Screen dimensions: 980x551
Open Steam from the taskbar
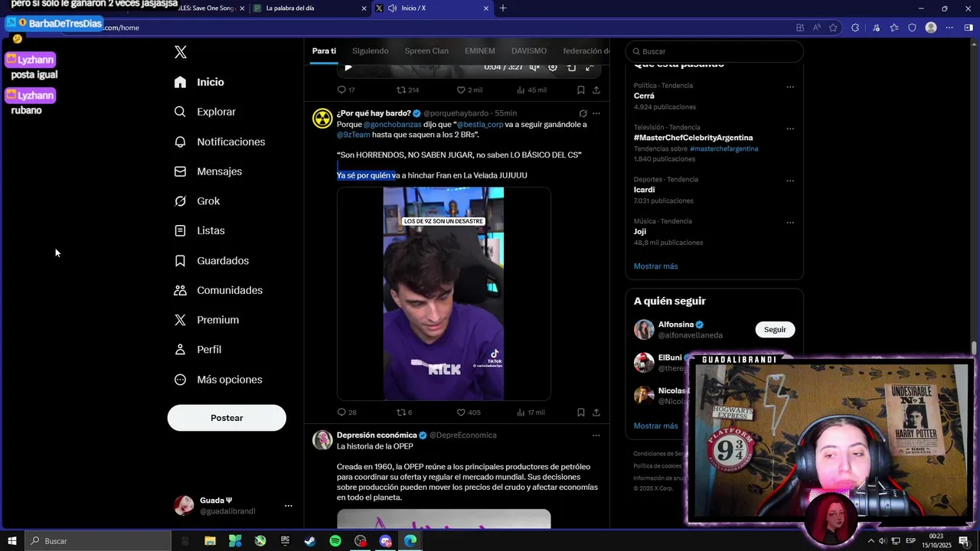pyautogui.click(x=310, y=541)
